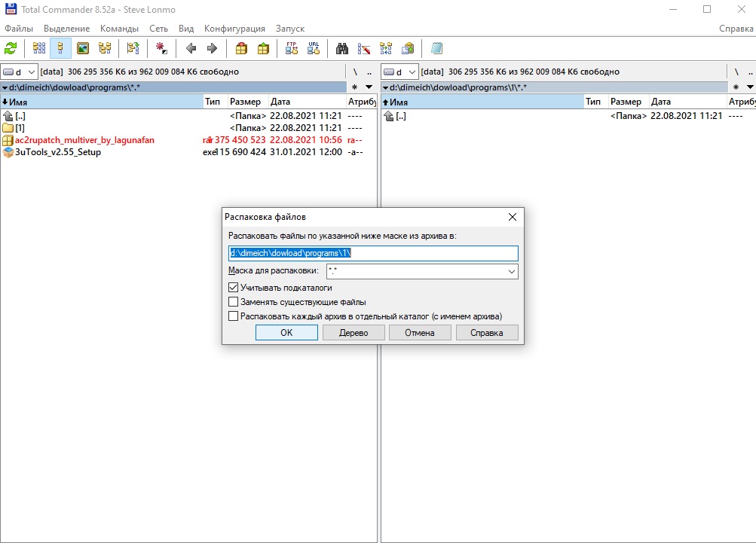Show the directory tree view icon
756x543 pixels.
coord(105,48)
